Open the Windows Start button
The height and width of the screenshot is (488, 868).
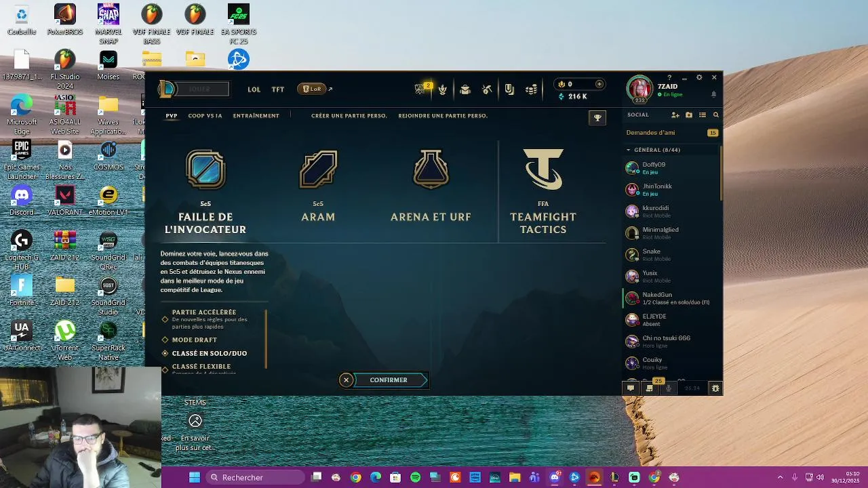click(195, 478)
